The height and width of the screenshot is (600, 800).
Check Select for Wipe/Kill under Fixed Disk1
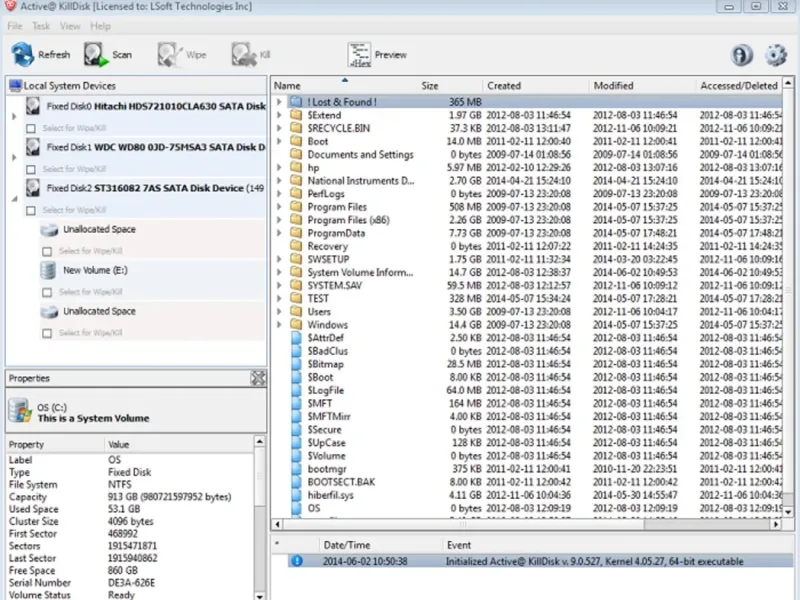(31, 169)
